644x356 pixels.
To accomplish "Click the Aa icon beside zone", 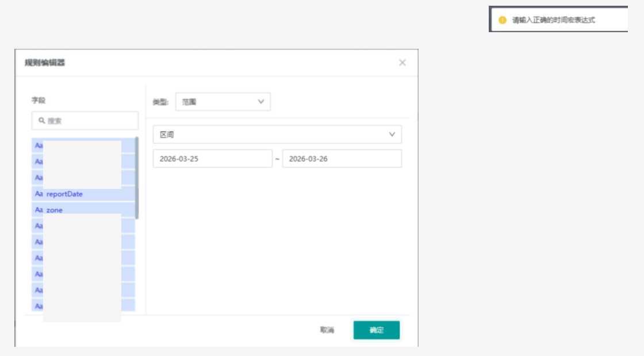I will (39, 210).
